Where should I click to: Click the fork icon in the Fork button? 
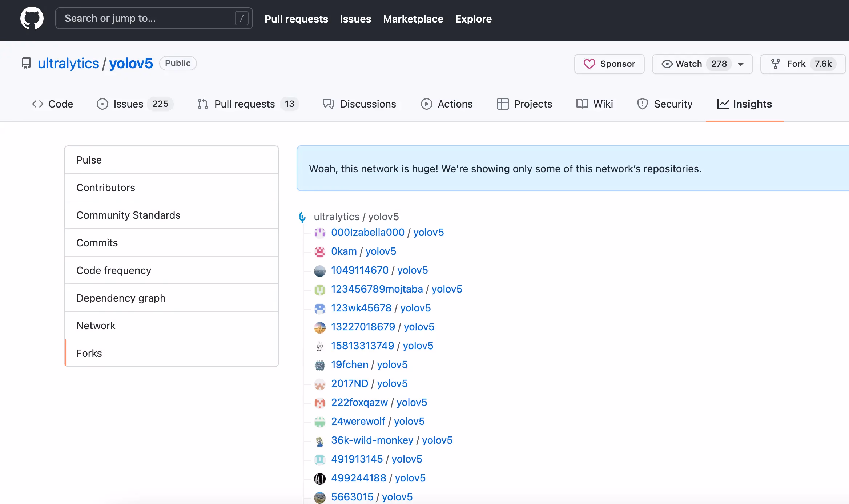pyautogui.click(x=776, y=64)
